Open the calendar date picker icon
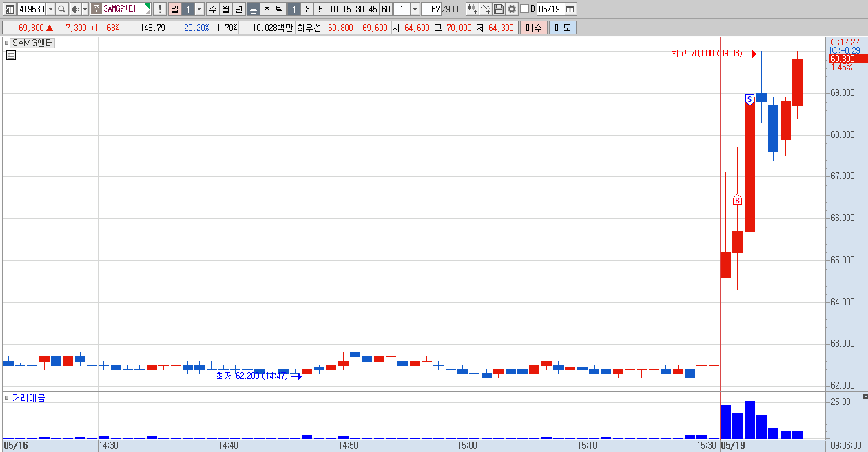Image resolution: width=868 pixels, height=452 pixels. [570, 9]
